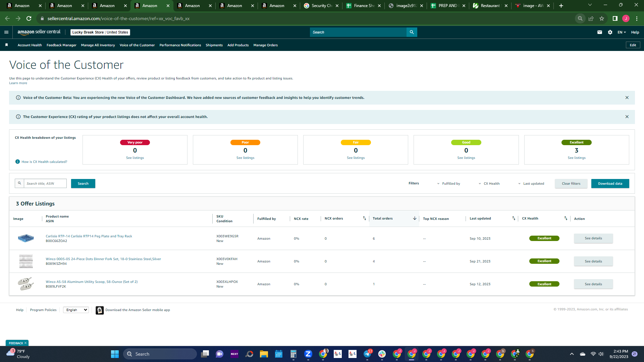
Task: Open Slack from the taskbar
Action: (382, 354)
